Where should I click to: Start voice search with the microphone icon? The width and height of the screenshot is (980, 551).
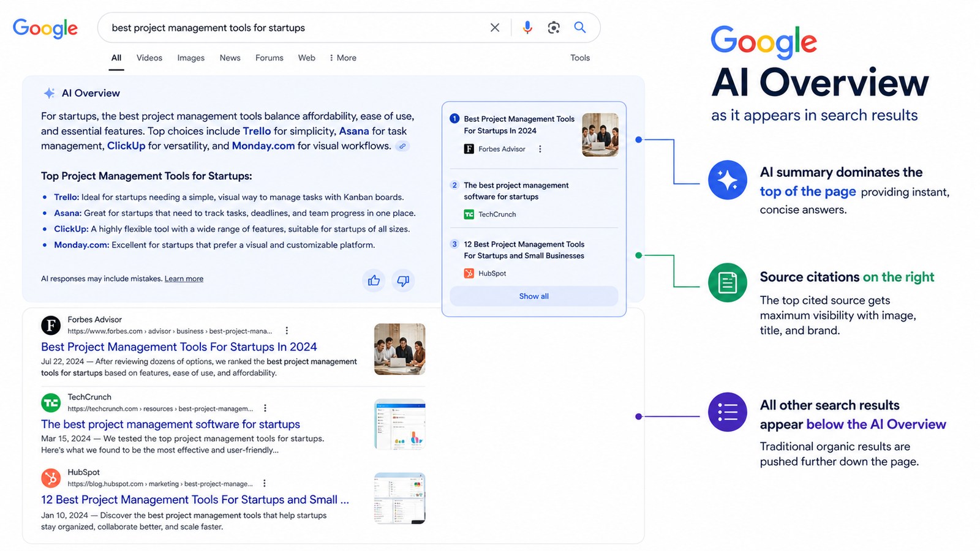pyautogui.click(x=527, y=28)
